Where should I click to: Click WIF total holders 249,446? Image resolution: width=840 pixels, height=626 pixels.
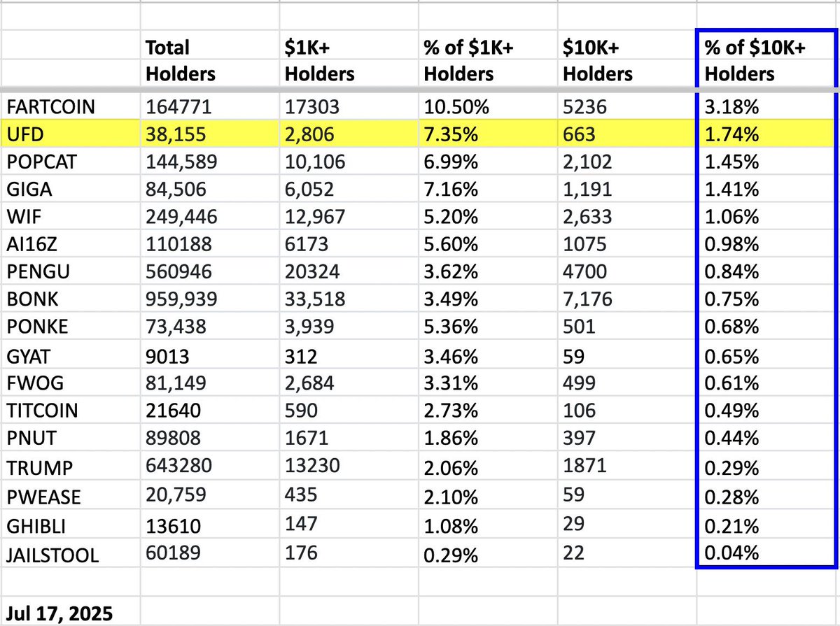coord(181,217)
